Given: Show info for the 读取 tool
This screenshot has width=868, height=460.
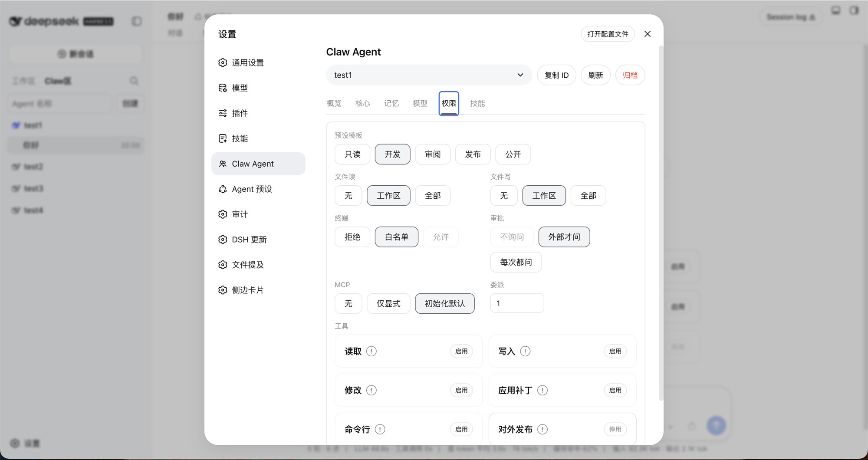Looking at the screenshot, I should click(x=372, y=351).
